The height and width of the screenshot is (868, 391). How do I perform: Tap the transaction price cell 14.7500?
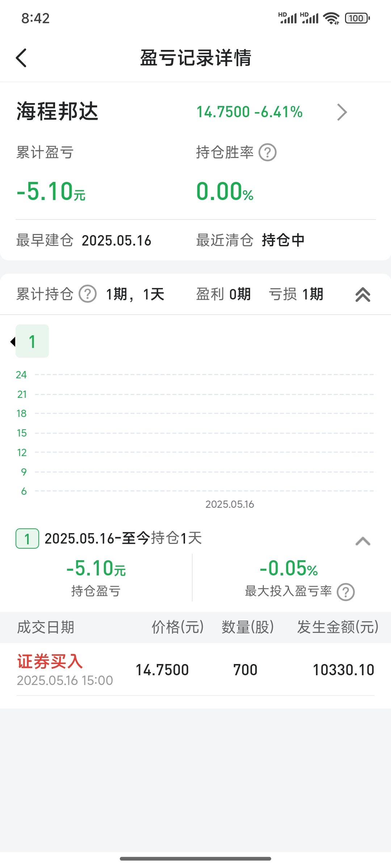(162, 670)
